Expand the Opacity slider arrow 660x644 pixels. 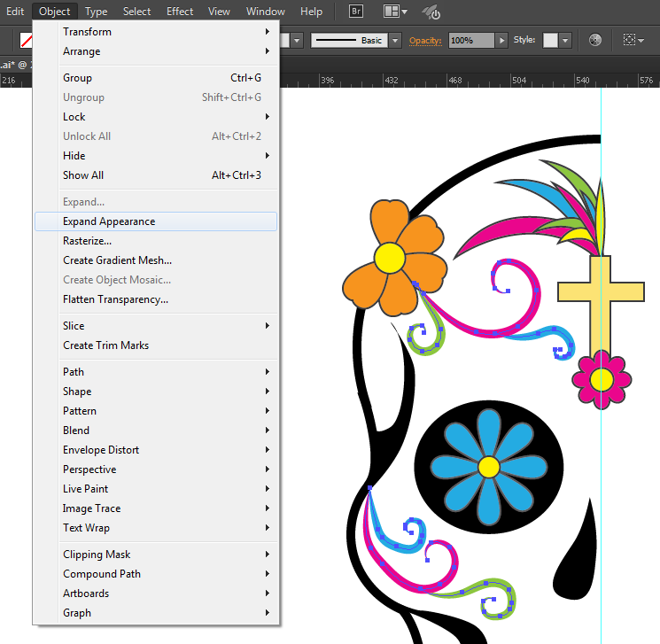(x=501, y=41)
